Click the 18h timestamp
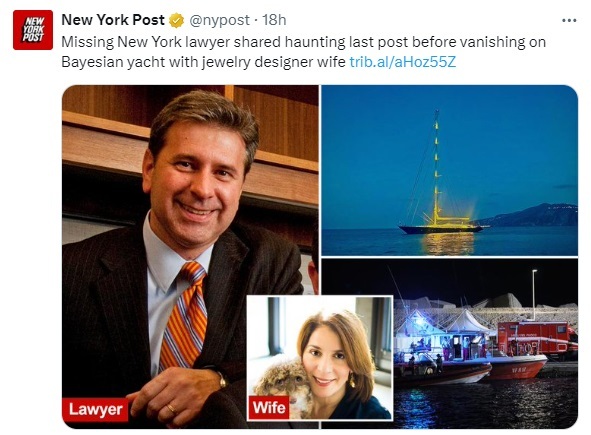 point(274,20)
